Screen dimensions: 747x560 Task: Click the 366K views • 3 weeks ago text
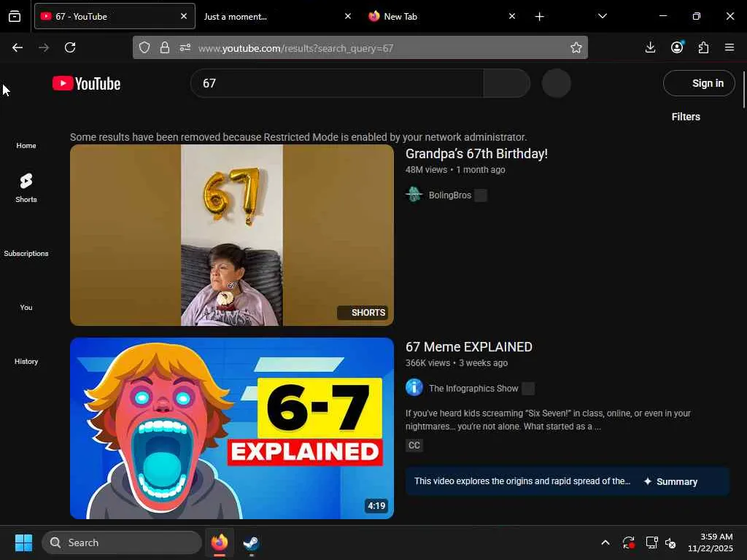457,363
